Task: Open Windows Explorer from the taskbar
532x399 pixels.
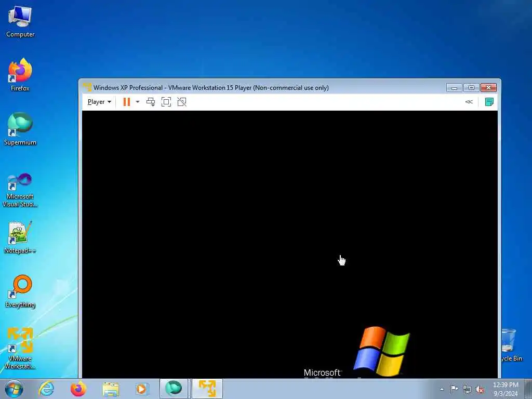Action: coord(111,389)
